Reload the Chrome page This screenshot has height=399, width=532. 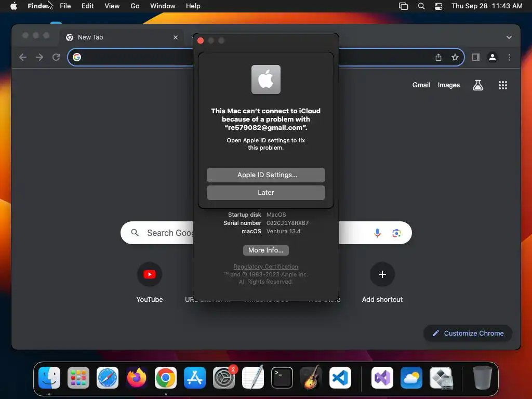(x=56, y=57)
